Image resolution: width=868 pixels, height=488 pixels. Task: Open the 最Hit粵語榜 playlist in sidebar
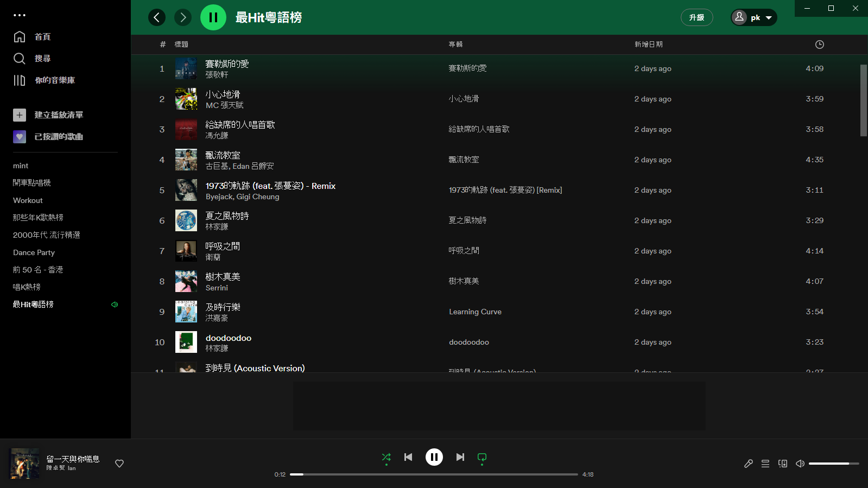(33, 305)
